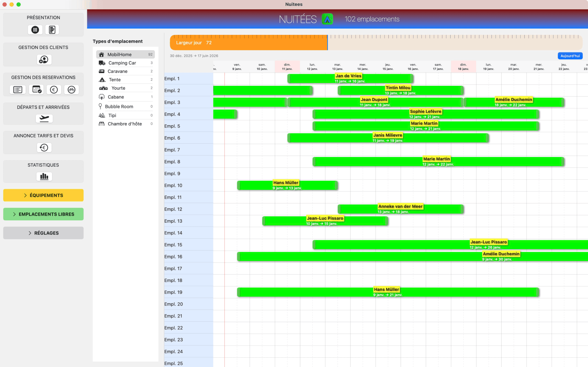This screenshot has width=588, height=367.
Task: Expand the RÉGLAGES section
Action: click(x=43, y=233)
